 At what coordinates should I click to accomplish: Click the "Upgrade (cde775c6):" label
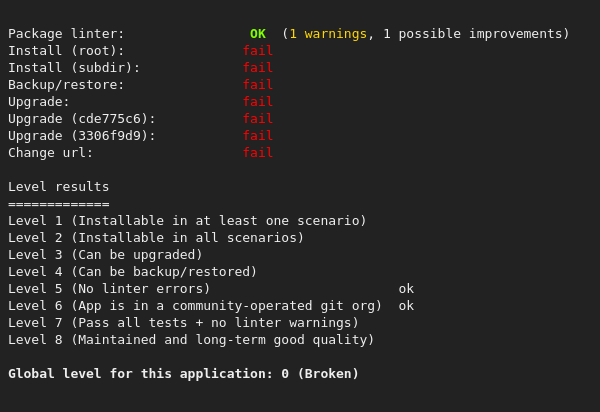[x=82, y=119]
